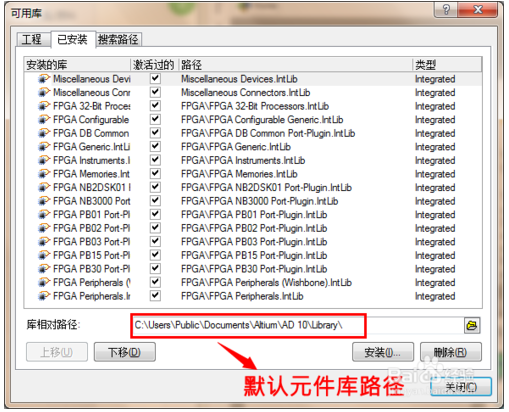This screenshot has height=412, width=509.
Task: Click the FPGA PB01 library icon
Action: click(x=43, y=215)
